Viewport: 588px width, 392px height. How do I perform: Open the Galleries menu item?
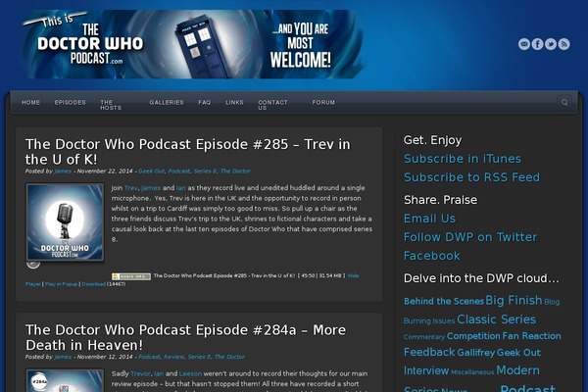coord(167,102)
